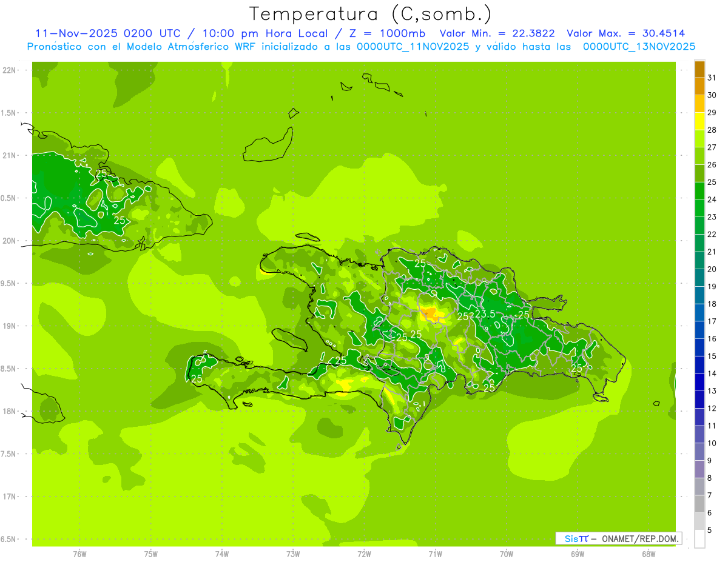Click the 0000UTC_13NOV2025 valid-until text
Screen dimensions: 728x562
[639, 47]
